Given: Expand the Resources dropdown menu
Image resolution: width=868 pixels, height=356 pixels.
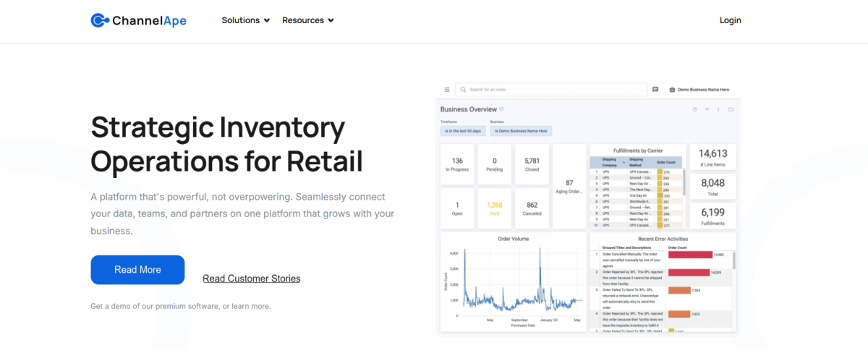Looking at the screenshot, I should (307, 20).
